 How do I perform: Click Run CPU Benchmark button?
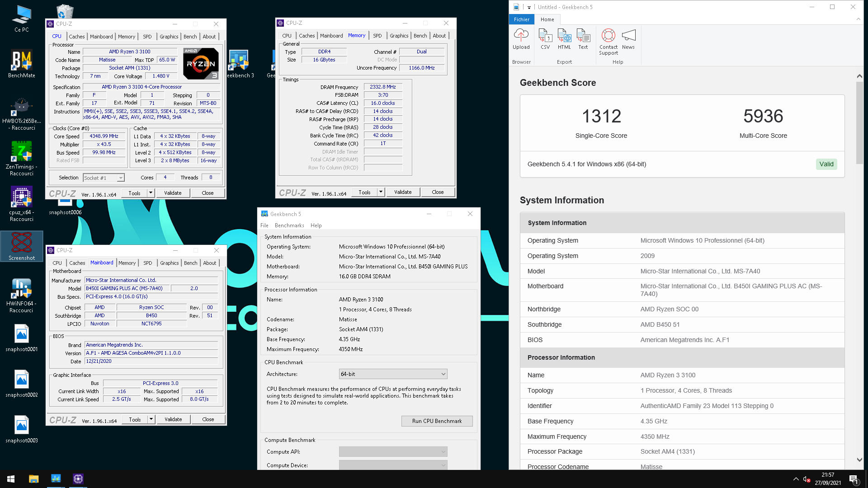[x=437, y=421]
